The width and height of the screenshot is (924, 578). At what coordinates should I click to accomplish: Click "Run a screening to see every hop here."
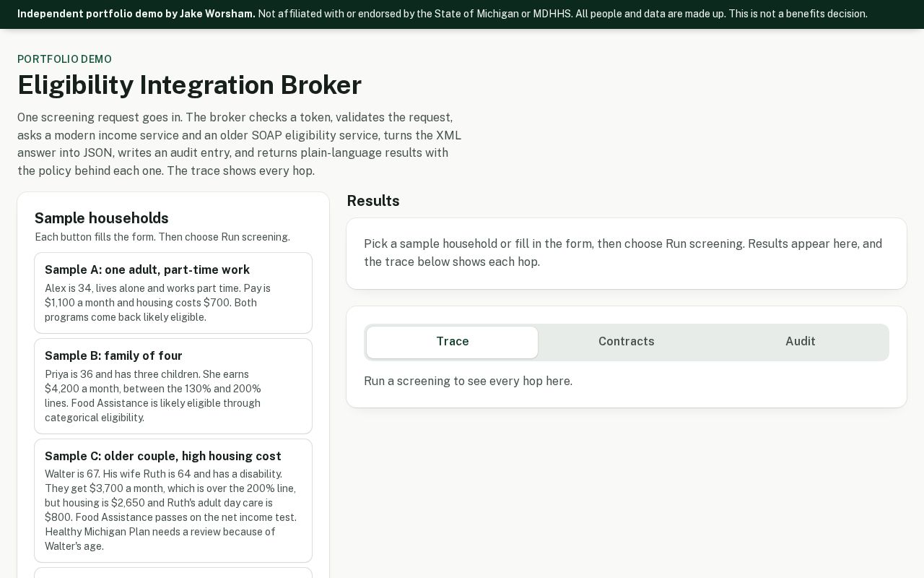tap(468, 381)
